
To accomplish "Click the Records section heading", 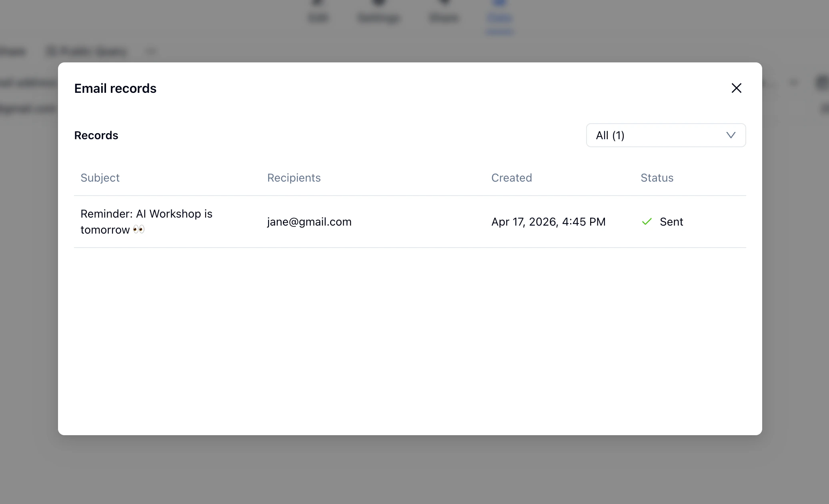I will 96,135.
